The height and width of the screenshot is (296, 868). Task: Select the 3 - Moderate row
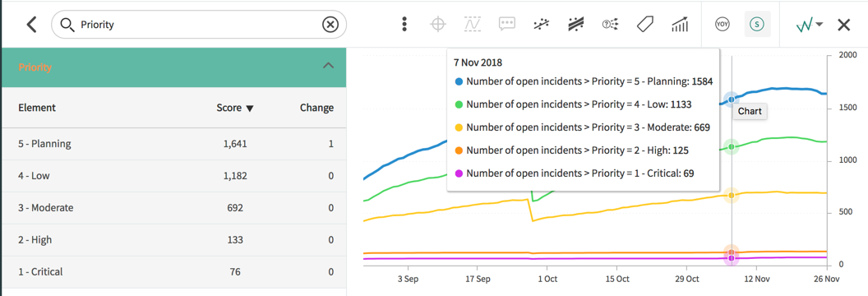pyautogui.click(x=173, y=208)
